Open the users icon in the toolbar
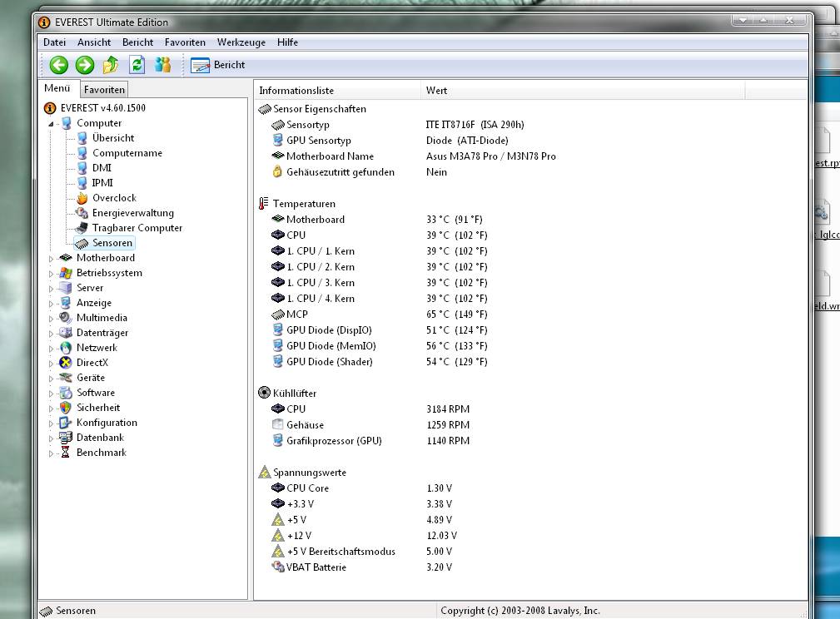This screenshot has height=619, width=840. click(163, 65)
